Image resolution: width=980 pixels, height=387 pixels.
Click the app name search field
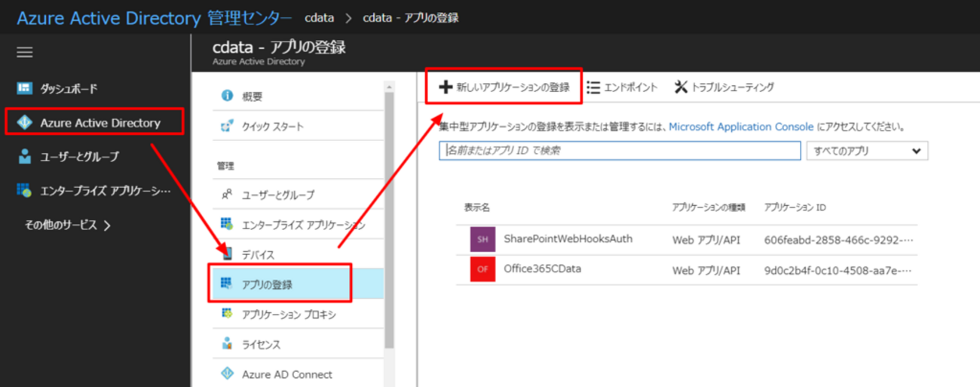619,151
